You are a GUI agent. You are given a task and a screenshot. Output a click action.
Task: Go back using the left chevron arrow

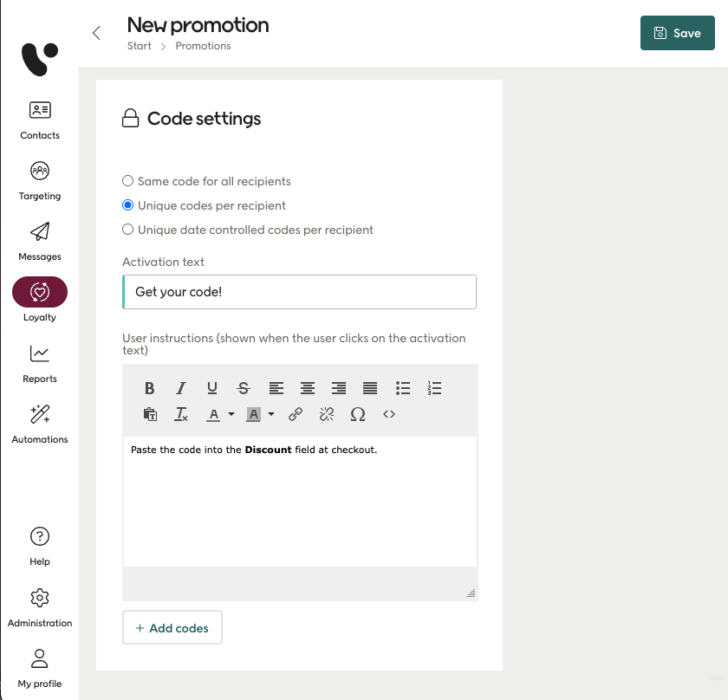coord(96,31)
